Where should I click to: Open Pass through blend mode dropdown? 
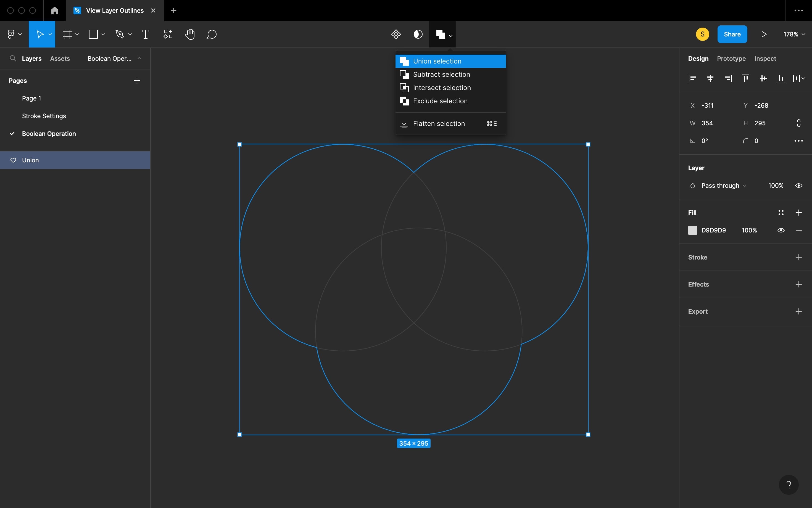pos(723,186)
